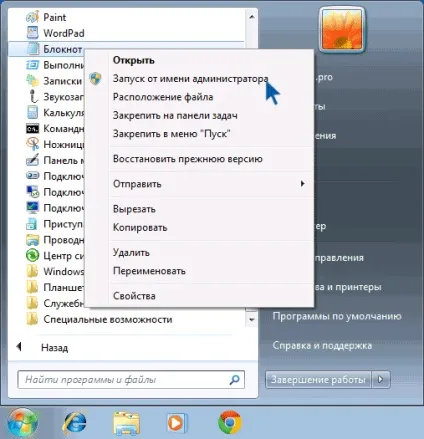This screenshot has width=424, height=439.
Task: Click the Paint program icon
Action: 32,17
